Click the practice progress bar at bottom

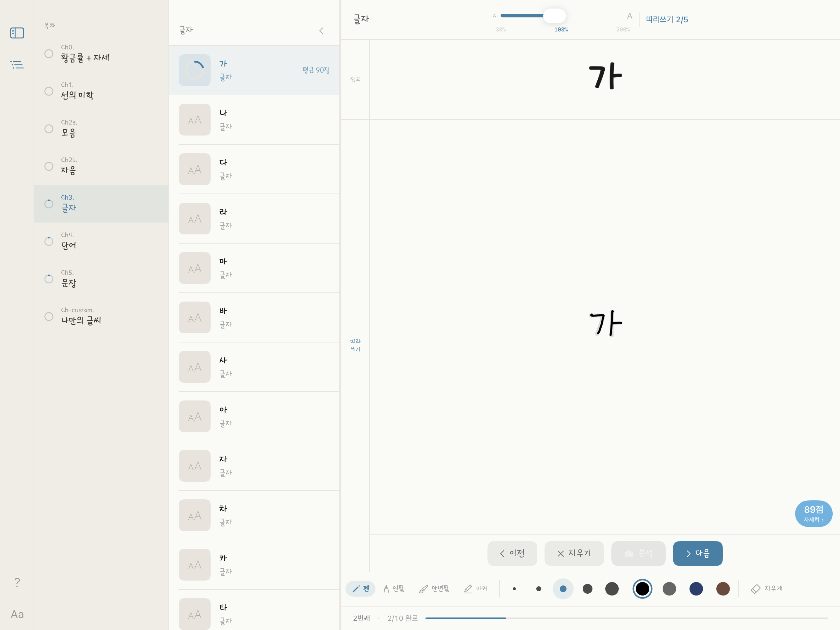click(626, 618)
